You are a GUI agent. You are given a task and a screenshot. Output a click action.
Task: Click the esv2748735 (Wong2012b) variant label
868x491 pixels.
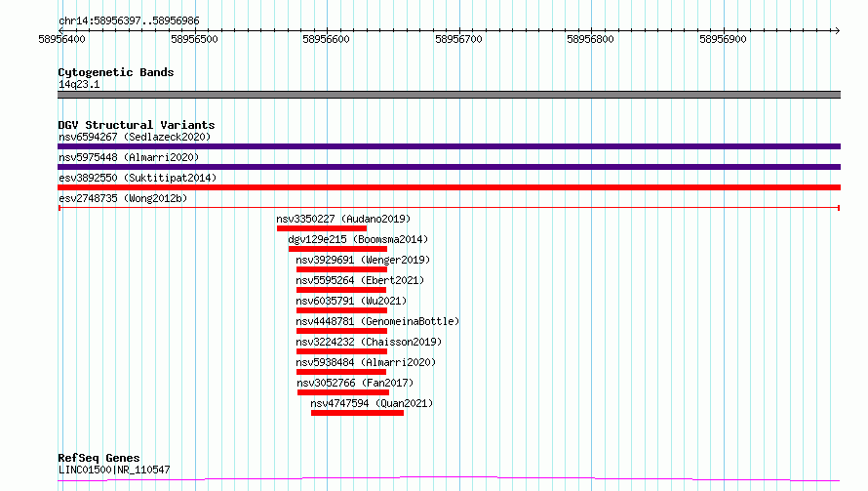pos(123,198)
